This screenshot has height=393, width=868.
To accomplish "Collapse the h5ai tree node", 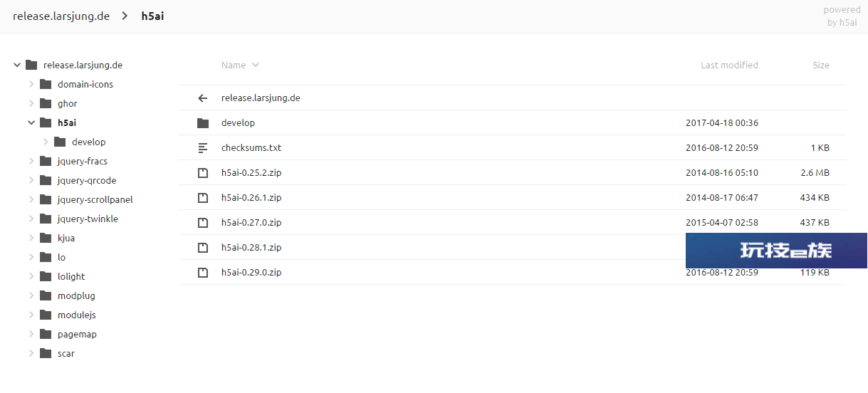I will [31, 122].
